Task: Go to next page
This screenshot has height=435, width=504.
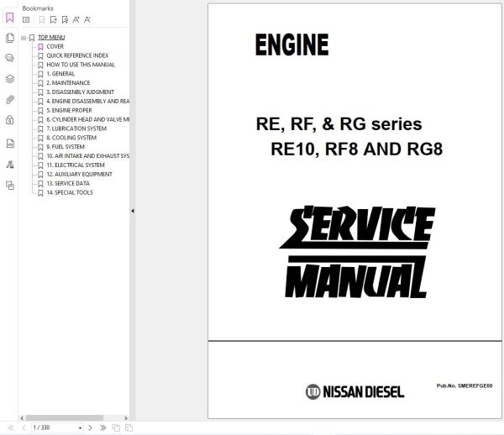Action: (x=90, y=427)
